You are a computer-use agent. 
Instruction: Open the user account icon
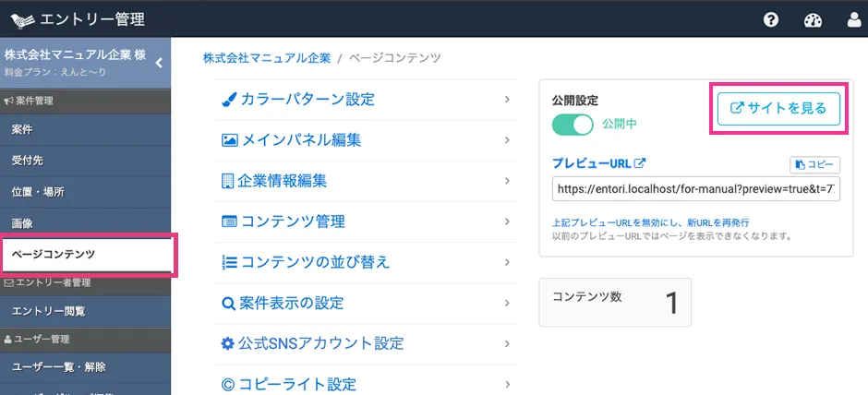tap(855, 20)
